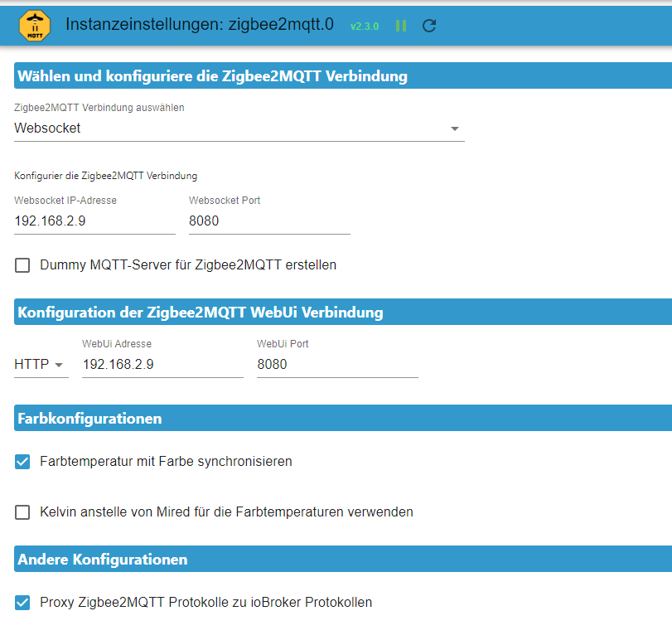
Task: Uncheck Proxy Zigbee2MQTT Protokolle zu ioBroker Protokollen
Action: coord(22,603)
